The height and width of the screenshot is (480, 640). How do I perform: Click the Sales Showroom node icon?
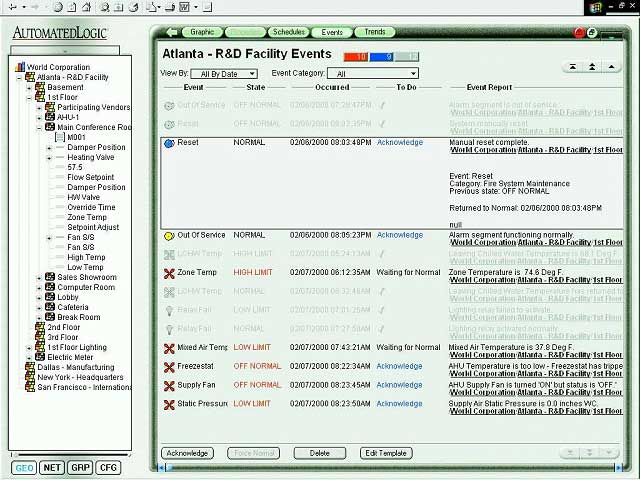(x=50, y=277)
